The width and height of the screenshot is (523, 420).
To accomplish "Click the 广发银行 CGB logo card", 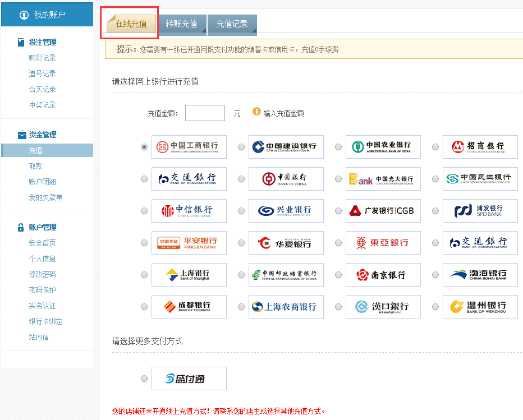I will [383, 211].
